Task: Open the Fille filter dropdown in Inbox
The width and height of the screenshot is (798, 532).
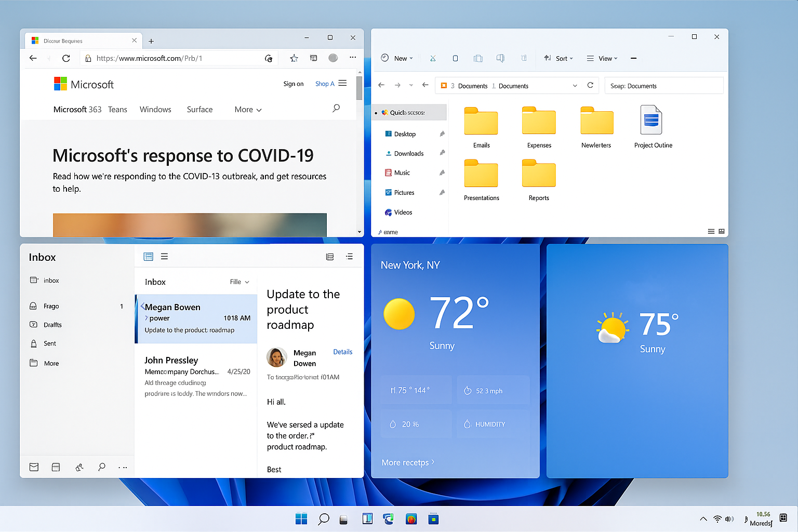Action: pyautogui.click(x=240, y=282)
